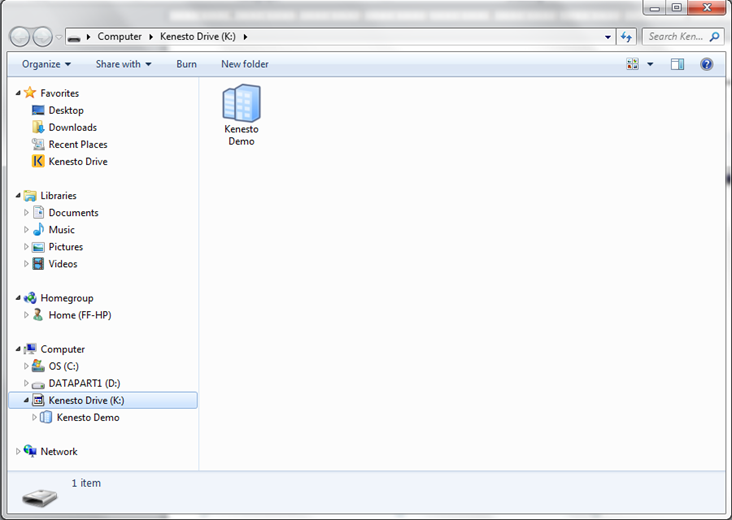Expand the Kenesto Demo tree node
This screenshot has width=732, height=520.
[x=34, y=417]
